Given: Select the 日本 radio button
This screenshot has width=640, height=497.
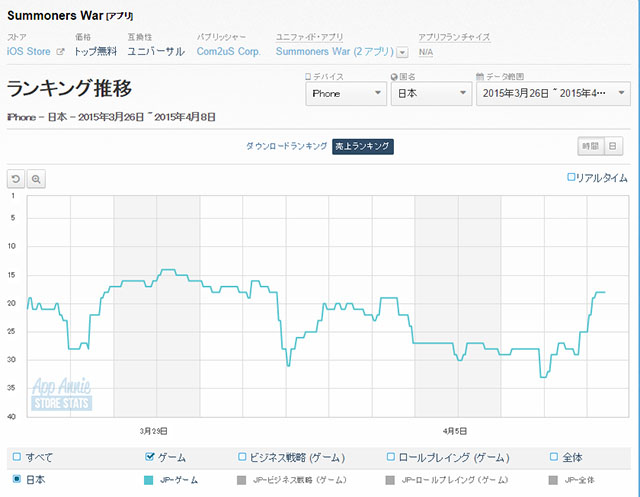Looking at the screenshot, I should [x=17, y=479].
